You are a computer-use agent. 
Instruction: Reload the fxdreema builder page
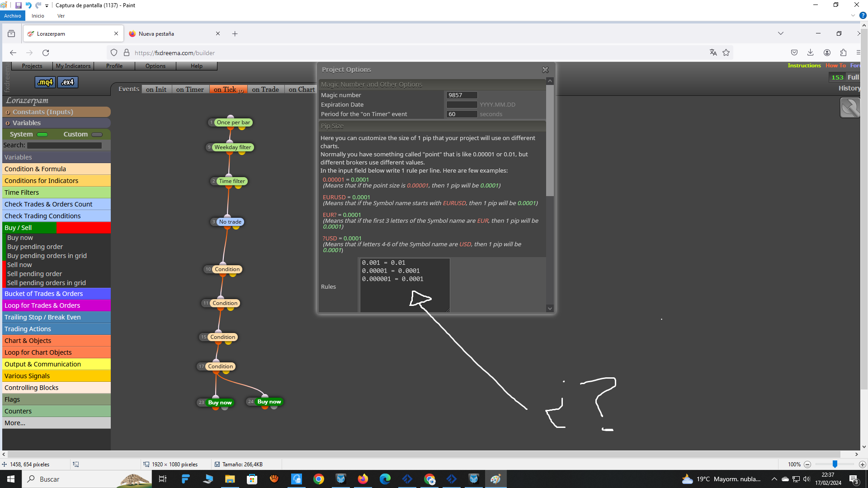click(46, 52)
